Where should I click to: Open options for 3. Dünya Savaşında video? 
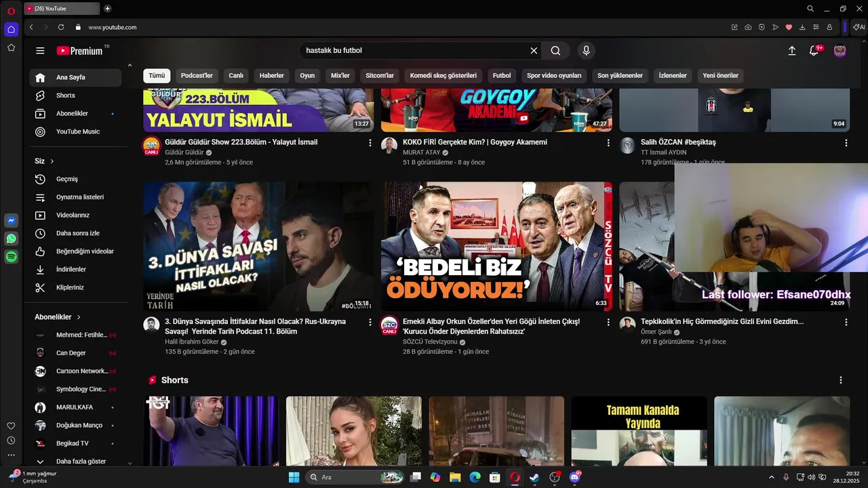pyautogui.click(x=370, y=322)
